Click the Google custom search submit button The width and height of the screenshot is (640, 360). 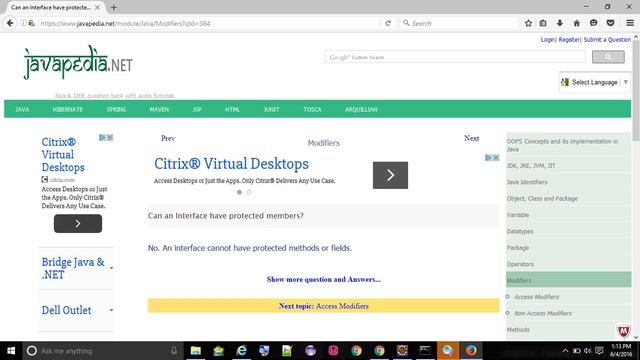click(x=608, y=57)
